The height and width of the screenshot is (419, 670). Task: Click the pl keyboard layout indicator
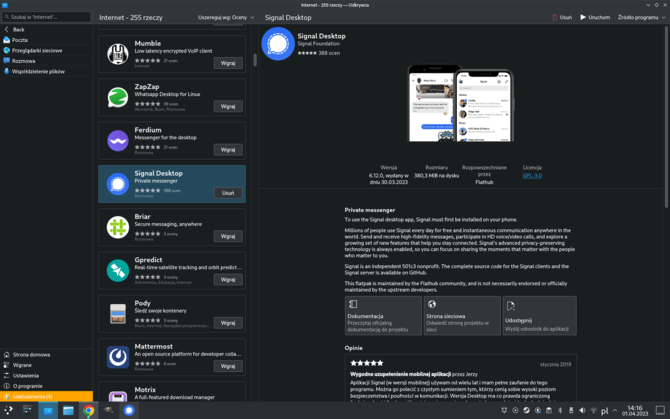(604, 411)
